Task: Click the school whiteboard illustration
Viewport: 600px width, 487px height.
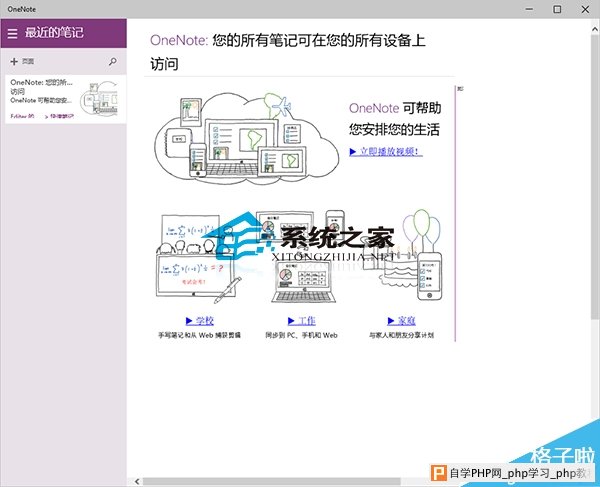Action: [x=199, y=257]
